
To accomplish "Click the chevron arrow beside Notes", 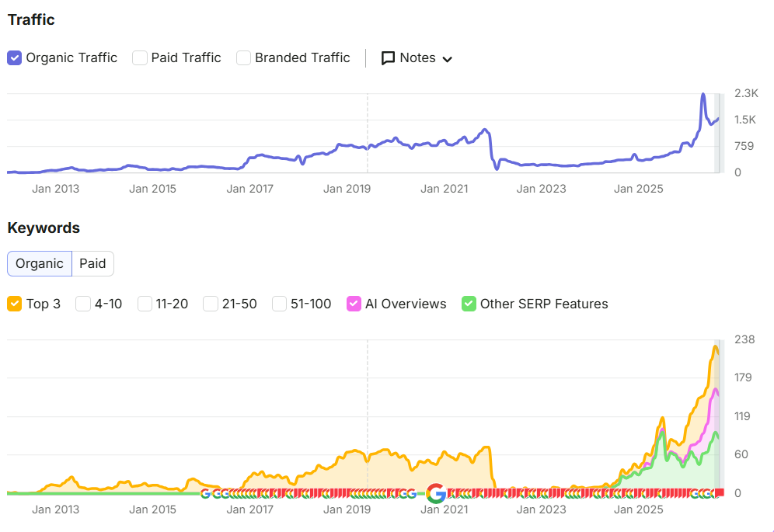I will tap(447, 59).
